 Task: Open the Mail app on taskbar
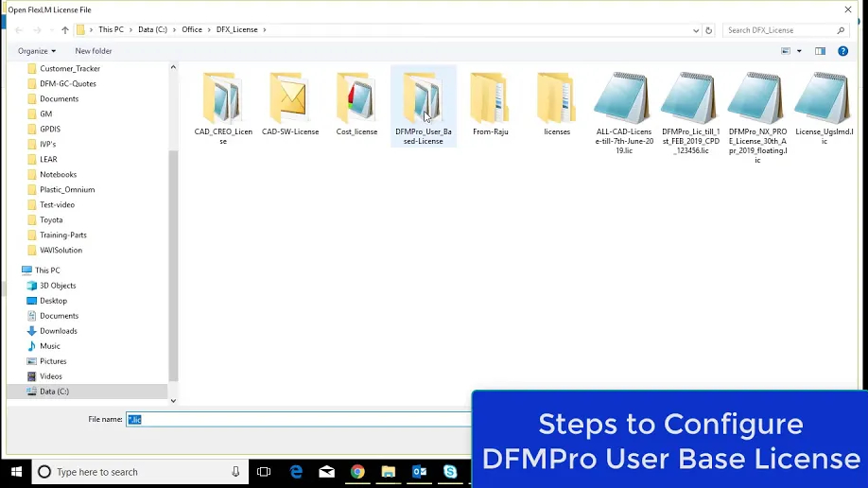pyautogui.click(x=326, y=472)
